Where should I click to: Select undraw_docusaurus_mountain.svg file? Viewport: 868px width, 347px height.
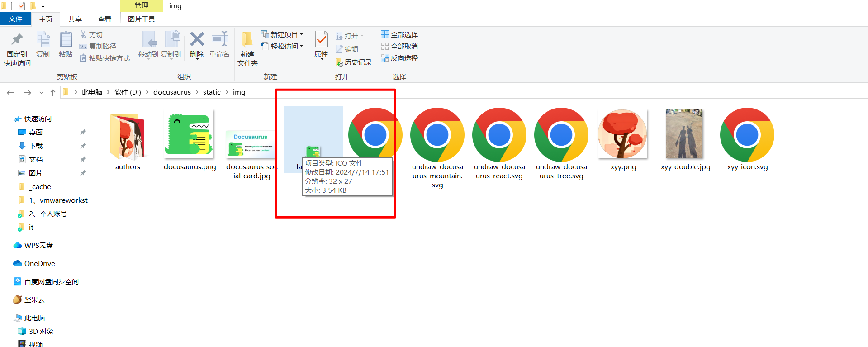(x=437, y=148)
